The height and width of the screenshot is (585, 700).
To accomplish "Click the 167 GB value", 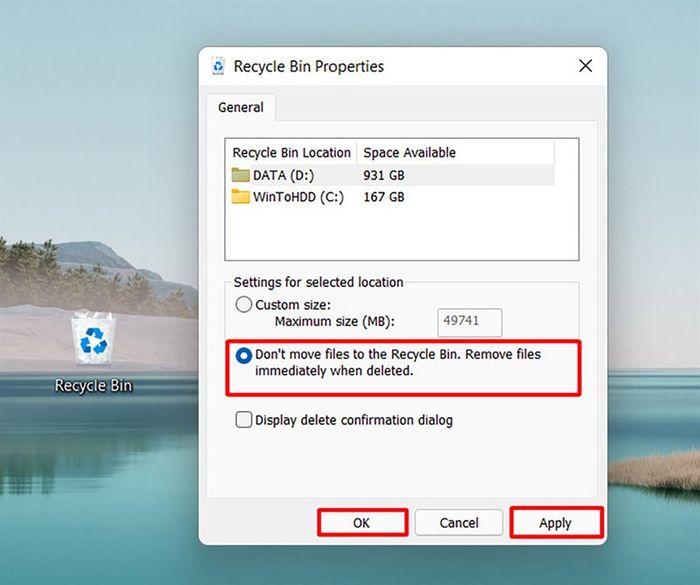I will 384,197.
